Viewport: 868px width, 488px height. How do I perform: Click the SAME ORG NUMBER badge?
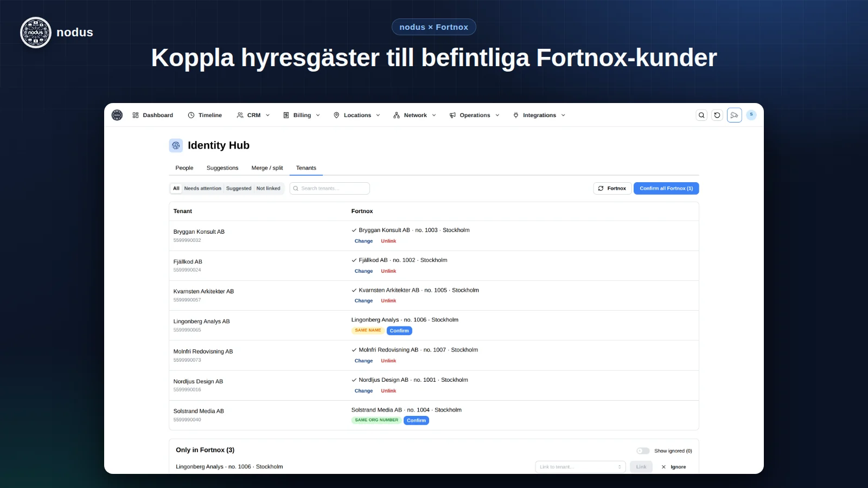click(x=376, y=420)
